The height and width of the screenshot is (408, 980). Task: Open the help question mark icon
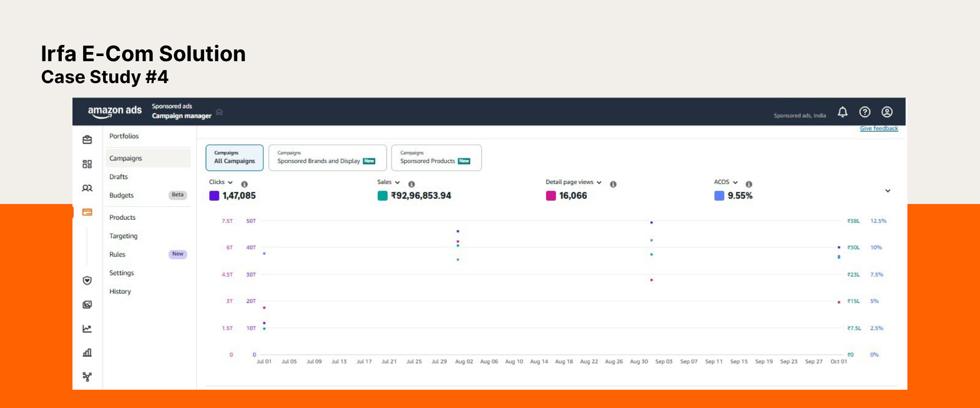(x=865, y=112)
